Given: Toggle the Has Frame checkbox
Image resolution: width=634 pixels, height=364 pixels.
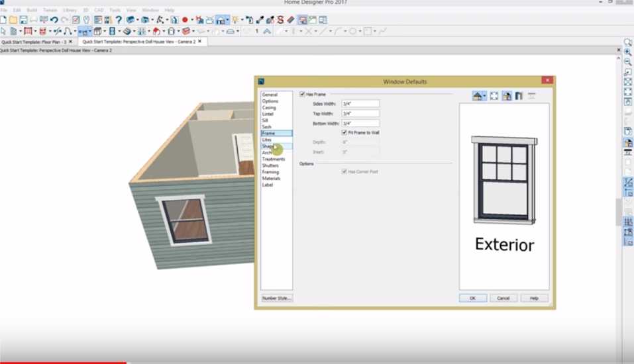Looking at the screenshot, I should click(x=302, y=94).
